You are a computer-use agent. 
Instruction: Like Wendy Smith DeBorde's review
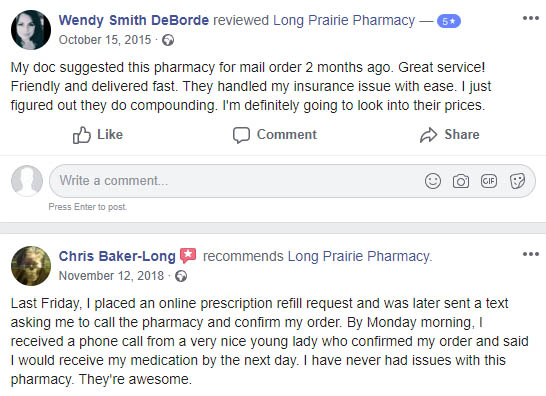click(x=98, y=135)
